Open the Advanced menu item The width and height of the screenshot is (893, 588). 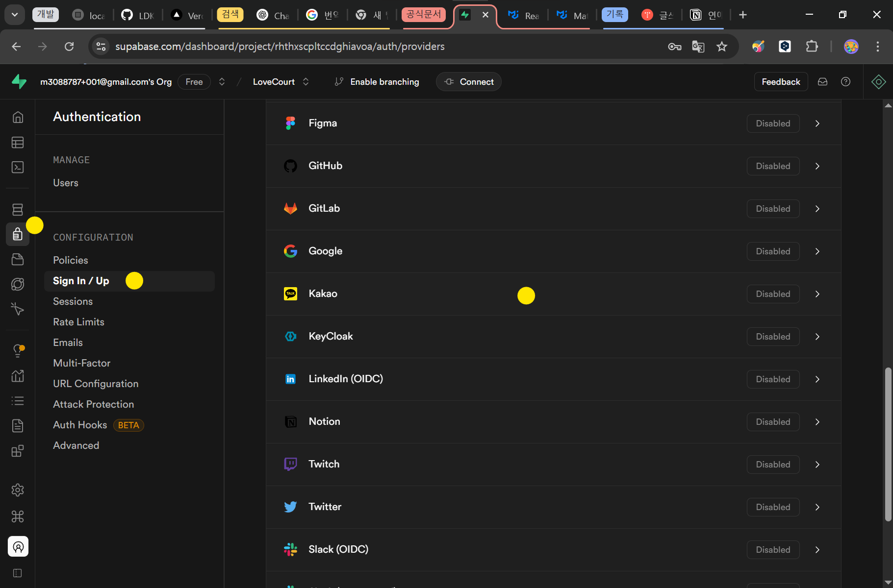point(76,445)
